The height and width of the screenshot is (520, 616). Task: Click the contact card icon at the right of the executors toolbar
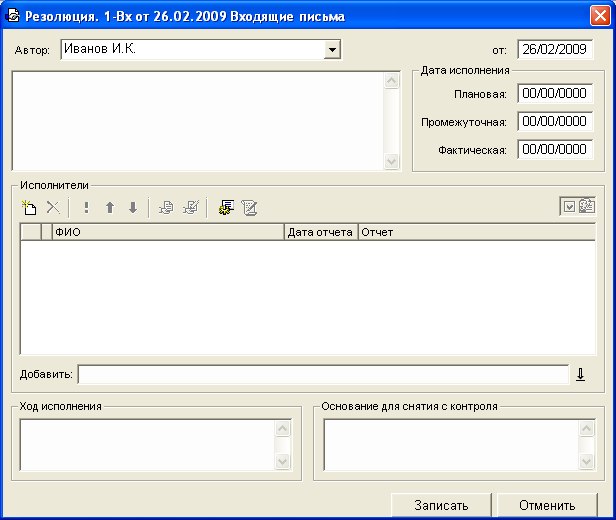click(587, 206)
